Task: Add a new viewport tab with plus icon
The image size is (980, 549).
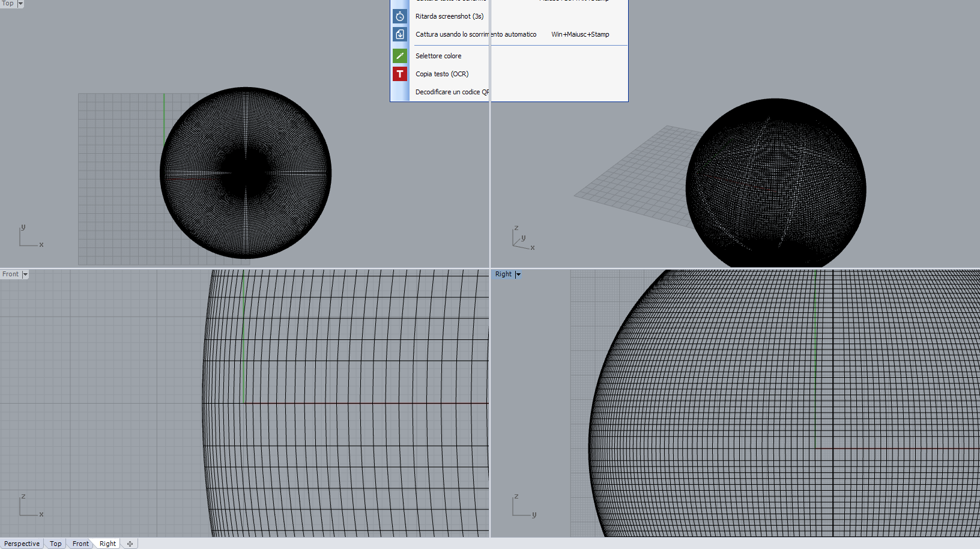Action: tap(130, 544)
